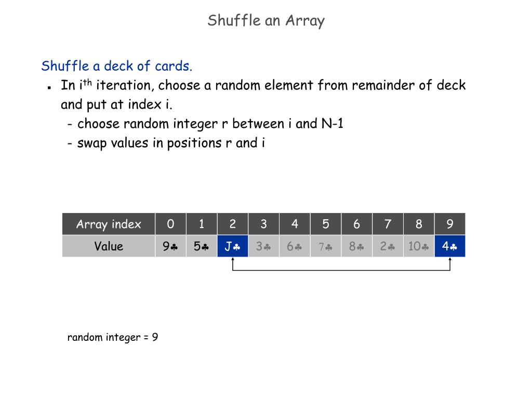Click the highlighted 4 of clubs cell
532x399 pixels.
pyautogui.click(x=450, y=246)
